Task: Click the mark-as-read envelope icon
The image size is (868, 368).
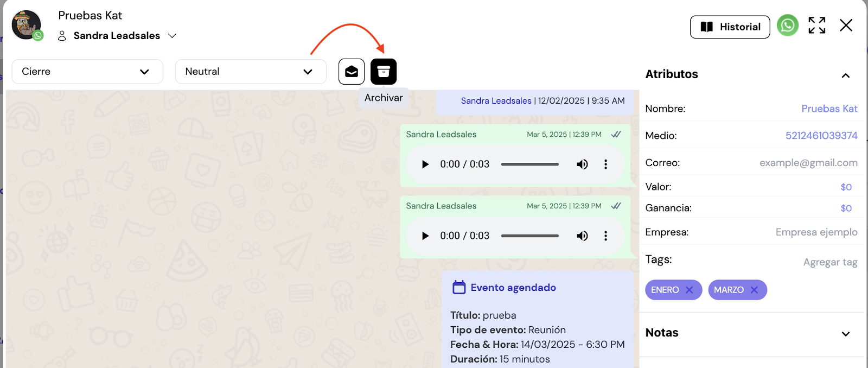Action: (352, 72)
